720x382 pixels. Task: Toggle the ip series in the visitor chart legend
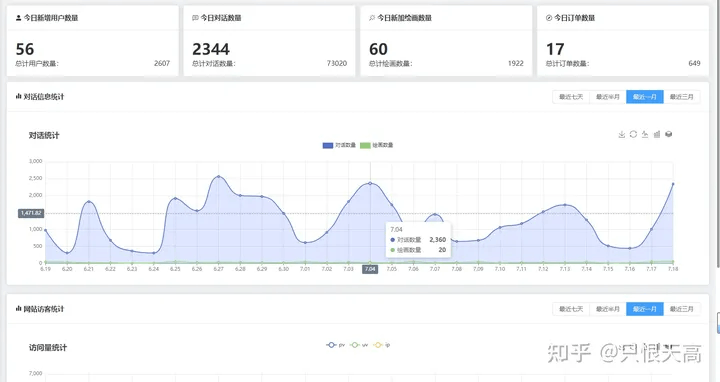[x=382, y=345]
